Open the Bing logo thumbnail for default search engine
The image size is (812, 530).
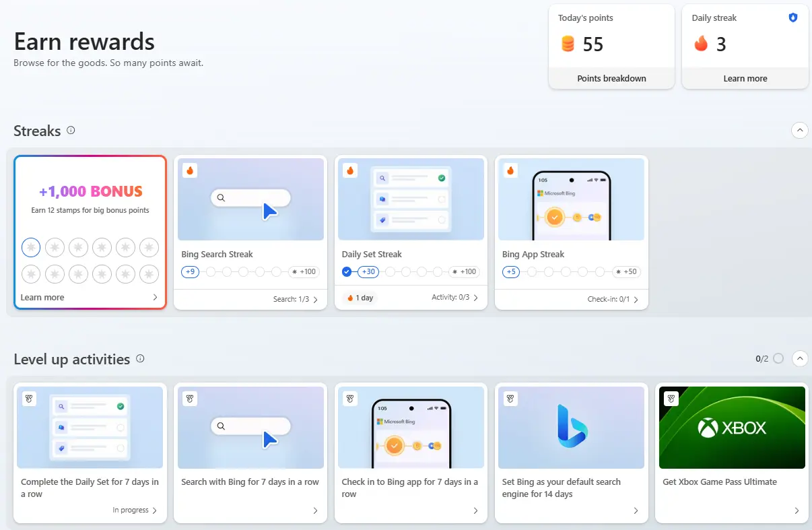(571, 428)
